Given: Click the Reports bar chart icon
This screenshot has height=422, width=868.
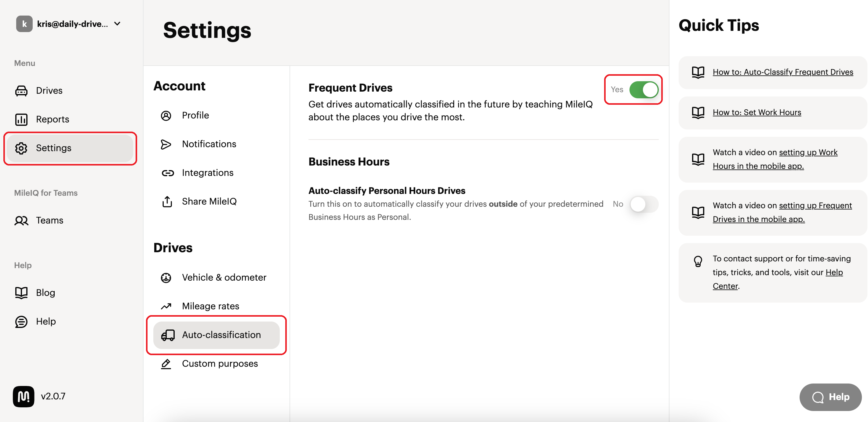Looking at the screenshot, I should [21, 119].
